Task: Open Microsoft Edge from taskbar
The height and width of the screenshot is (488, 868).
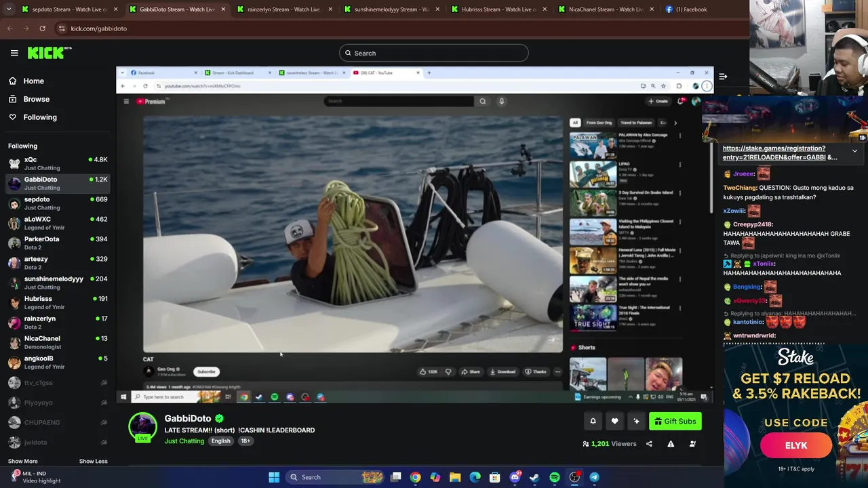Action: pos(475,477)
